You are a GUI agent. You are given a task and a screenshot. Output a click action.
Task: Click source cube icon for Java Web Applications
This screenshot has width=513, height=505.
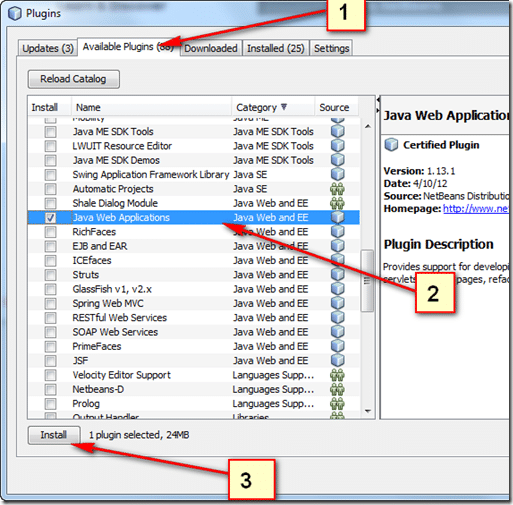click(x=337, y=217)
